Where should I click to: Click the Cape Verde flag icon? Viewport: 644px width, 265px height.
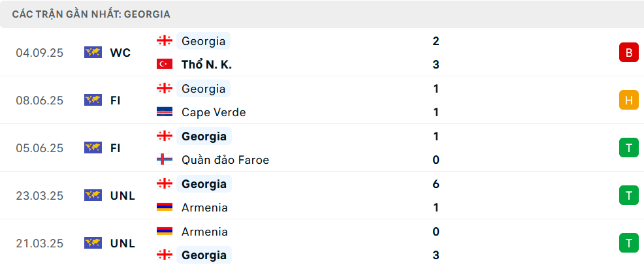164,112
